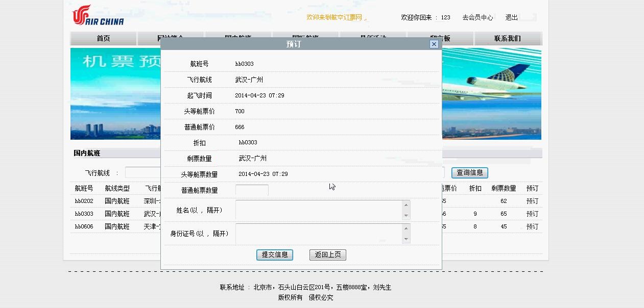
Task: Click the 剩票数量 table column header
Action: coord(504,189)
